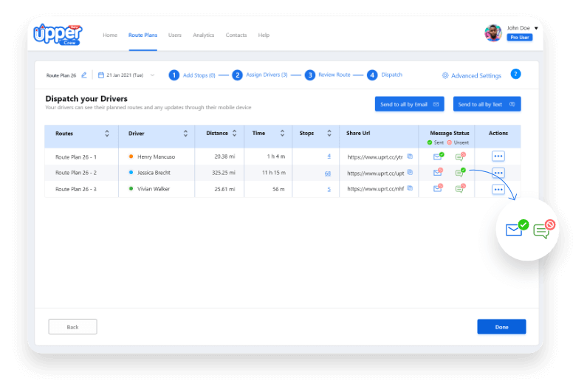Click the share URL 'https://www.uprt.cc/ytr'
The height and width of the screenshot is (392, 587).
point(375,157)
